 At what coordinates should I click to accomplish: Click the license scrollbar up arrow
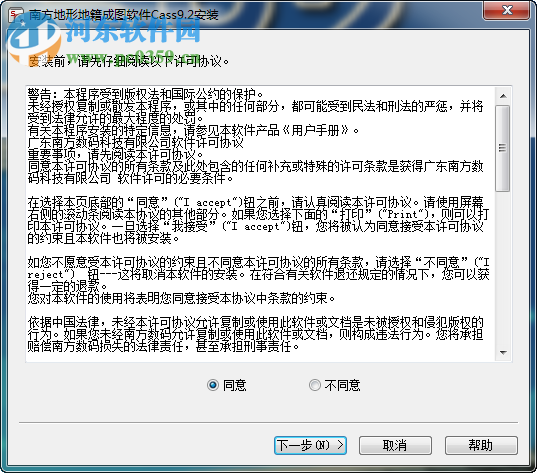[503, 96]
